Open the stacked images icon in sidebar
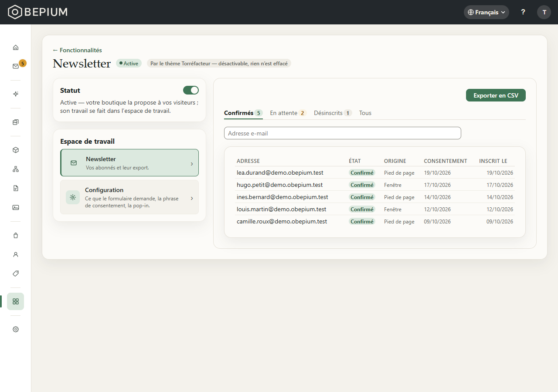The width and height of the screenshot is (558, 392). point(16,122)
